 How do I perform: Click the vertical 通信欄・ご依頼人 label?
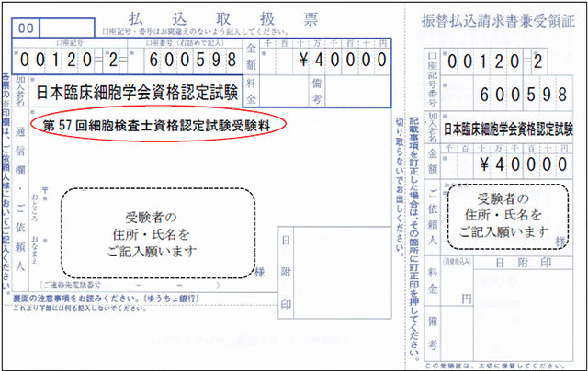pos(20,198)
